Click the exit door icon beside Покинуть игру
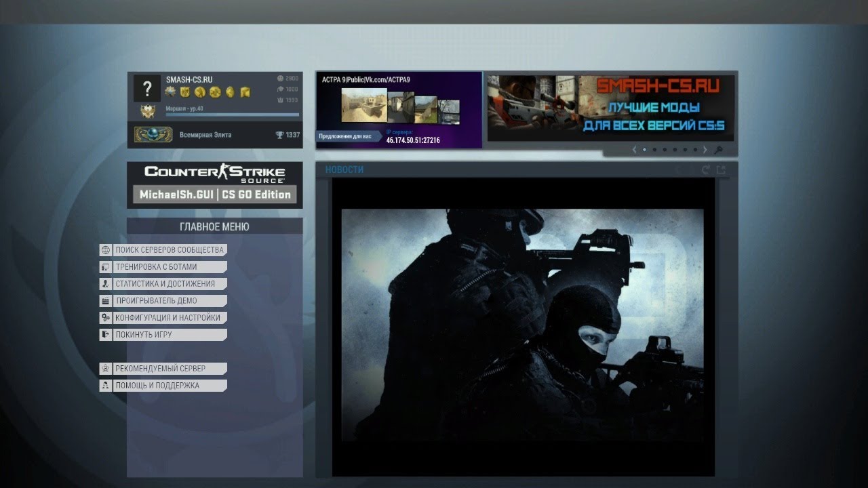The height and width of the screenshot is (488, 868). click(106, 335)
